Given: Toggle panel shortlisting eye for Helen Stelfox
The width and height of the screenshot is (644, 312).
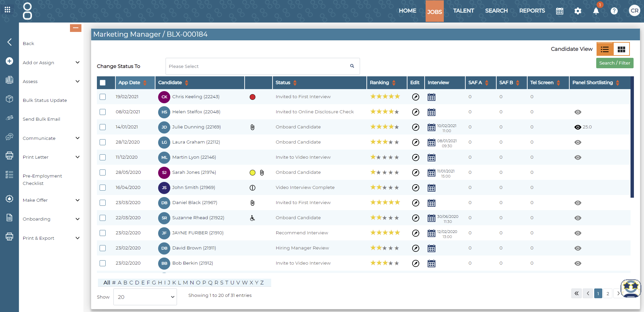Looking at the screenshot, I should coord(578,112).
